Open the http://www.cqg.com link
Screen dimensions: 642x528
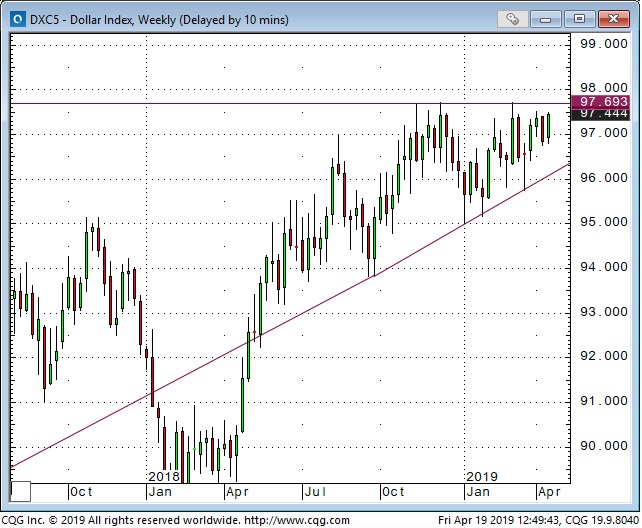[x=297, y=520]
